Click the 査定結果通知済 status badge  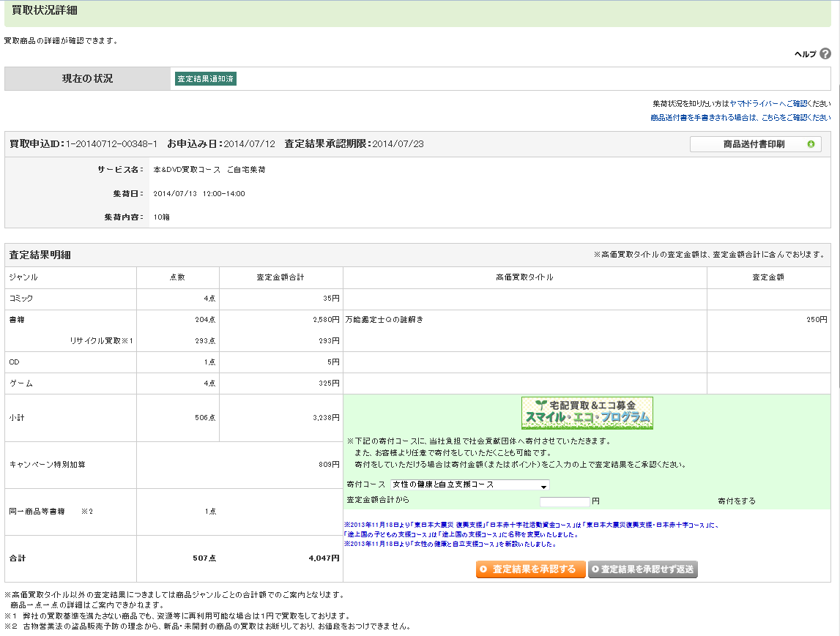pos(206,79)
